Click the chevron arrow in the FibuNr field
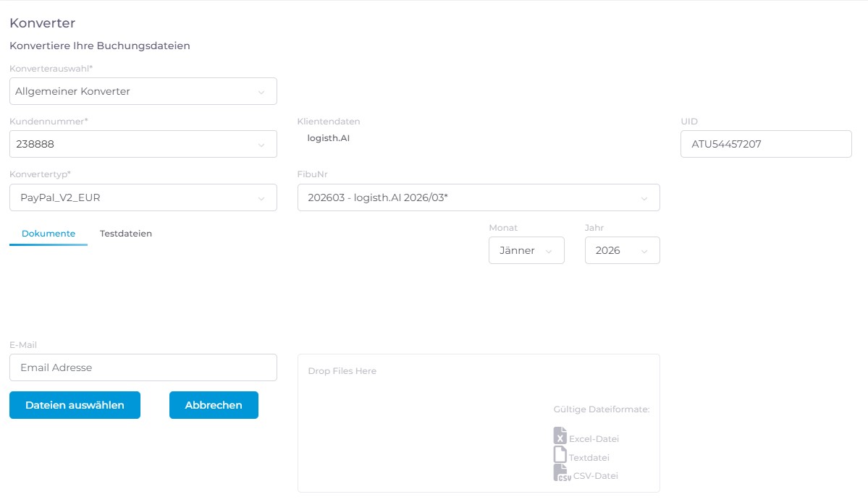 [x=644, y=198]
